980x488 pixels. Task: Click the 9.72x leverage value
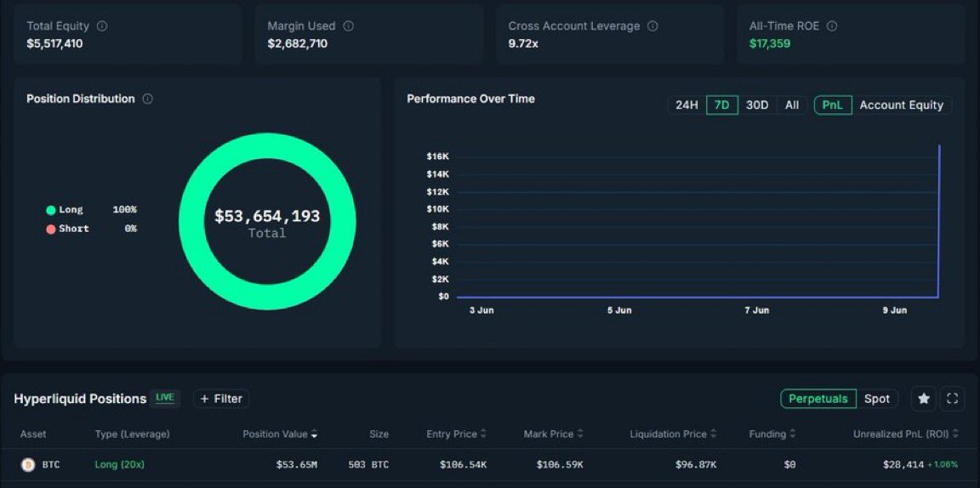point(523,43)
